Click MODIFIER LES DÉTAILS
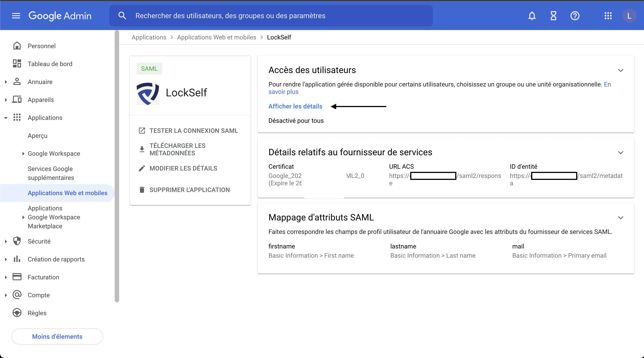644x358 pixels. coord(183,168)
